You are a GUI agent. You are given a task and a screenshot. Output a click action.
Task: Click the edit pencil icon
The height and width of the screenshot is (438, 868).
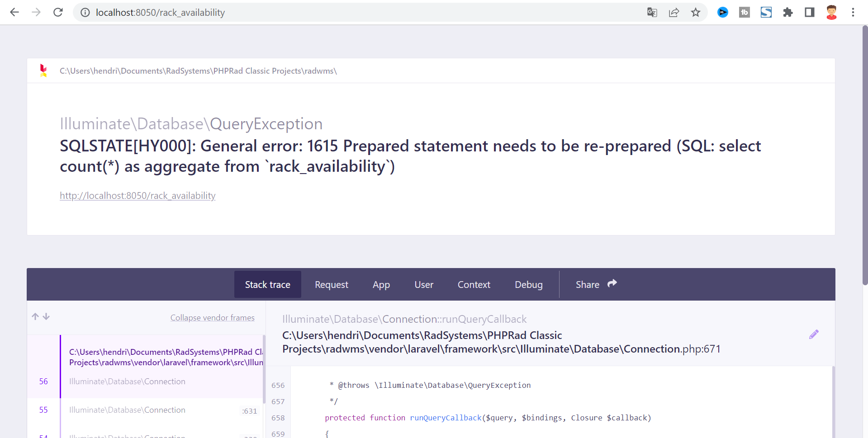pos(814,334)
